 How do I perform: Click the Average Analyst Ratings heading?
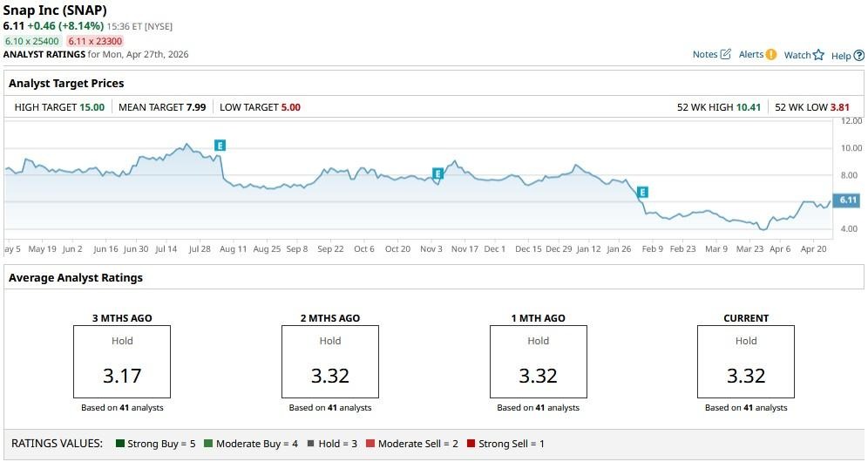pyautogui.click(x=76, y=277)
